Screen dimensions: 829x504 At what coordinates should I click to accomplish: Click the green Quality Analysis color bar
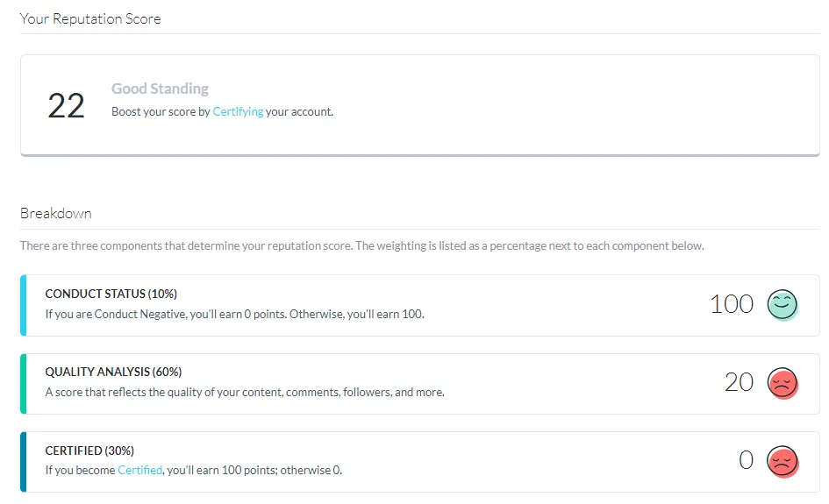click(24, 384)
